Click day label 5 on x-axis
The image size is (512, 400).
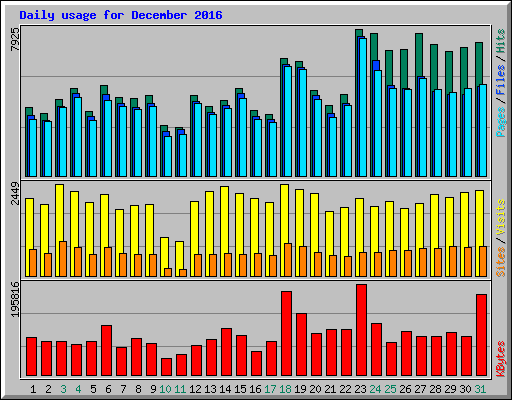[93, 389]
